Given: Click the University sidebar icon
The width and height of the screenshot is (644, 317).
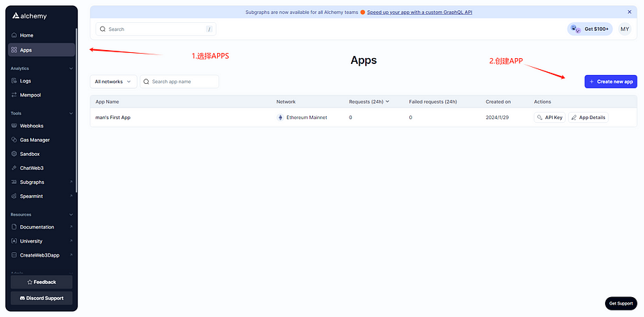Looking at the screenshot, I should (14, 241).
